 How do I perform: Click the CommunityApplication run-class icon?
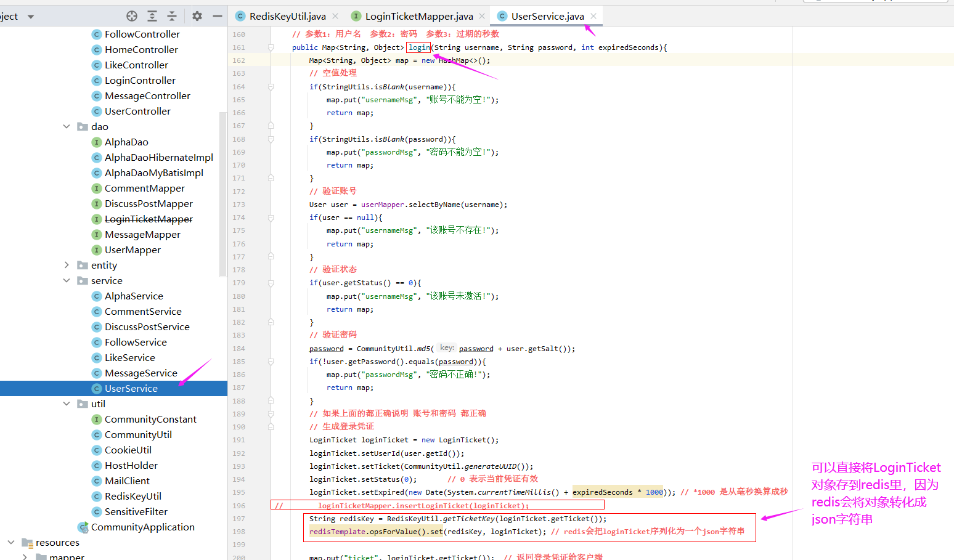[x=83, y=527]
